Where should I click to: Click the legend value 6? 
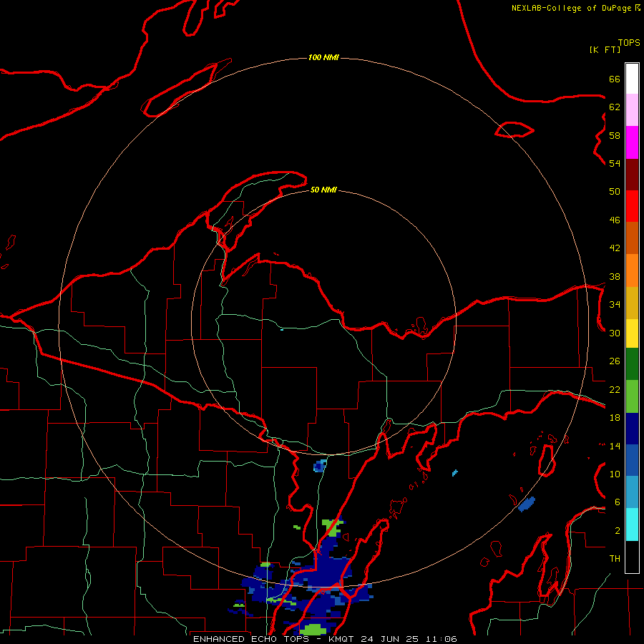[618, 502]
